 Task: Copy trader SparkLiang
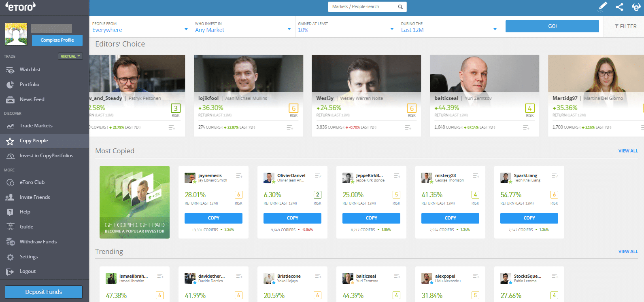coord(529,218)
